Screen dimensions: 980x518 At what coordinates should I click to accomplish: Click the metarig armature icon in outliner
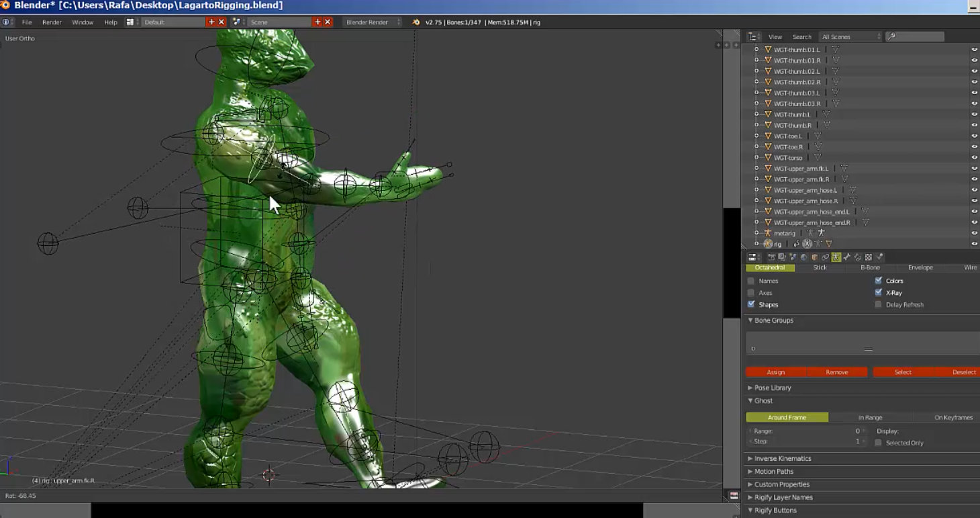[x=768, y=233]
